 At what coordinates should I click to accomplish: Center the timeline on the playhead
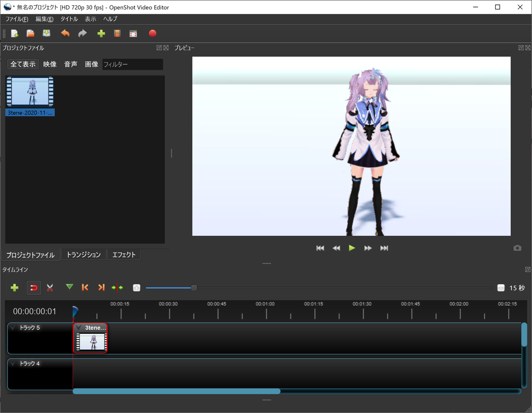[117, 288]
